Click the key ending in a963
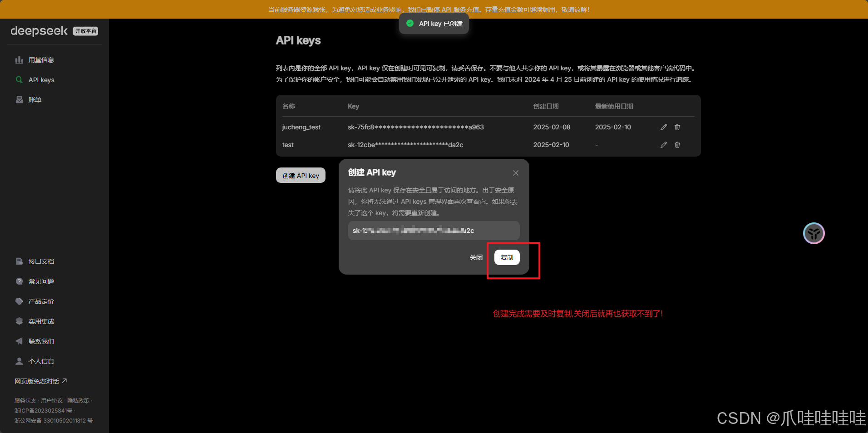This screenshot has width=868, height=433. click(415, 127)
